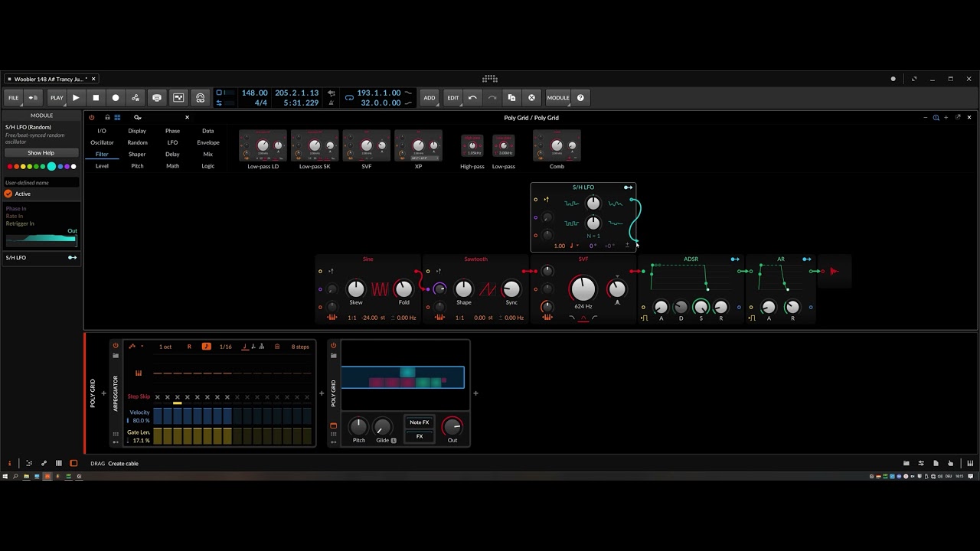
Task: Open the Arpeggiator pattern mode dropdown
Action: click(136, 347)
